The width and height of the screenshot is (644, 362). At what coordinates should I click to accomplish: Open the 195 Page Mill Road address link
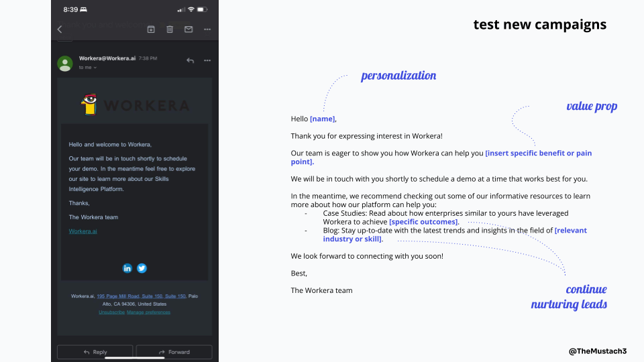[142, 296]
